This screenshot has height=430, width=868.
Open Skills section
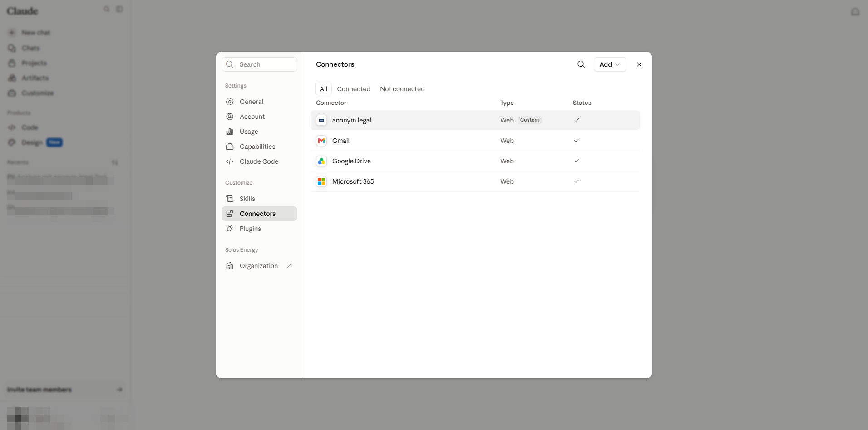click(259, 199)
